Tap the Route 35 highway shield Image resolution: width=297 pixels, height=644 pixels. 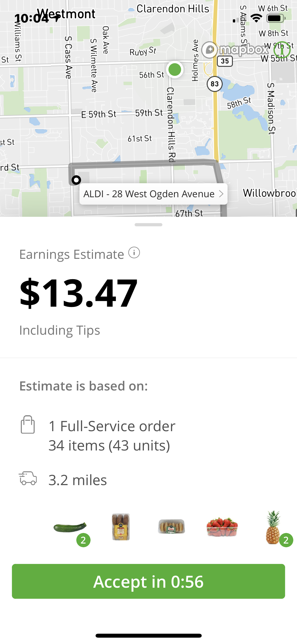coord(225,61)
